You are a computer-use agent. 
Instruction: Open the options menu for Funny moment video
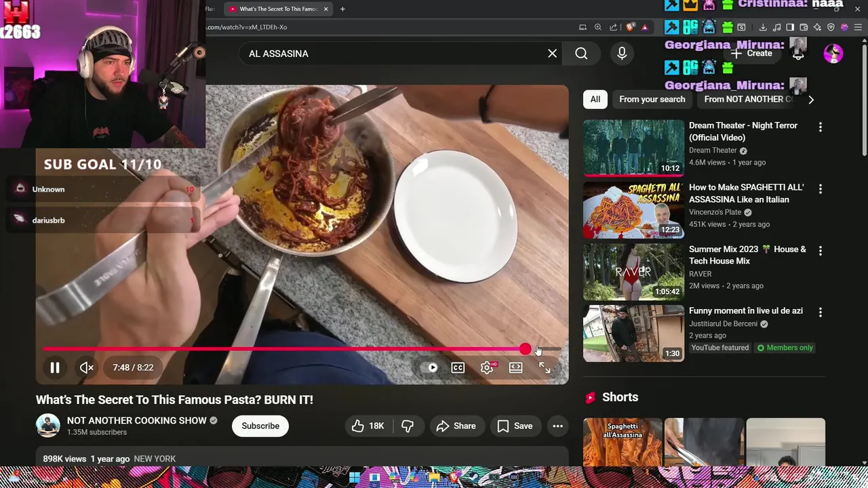pyautogui.click(x=820, y=312)
